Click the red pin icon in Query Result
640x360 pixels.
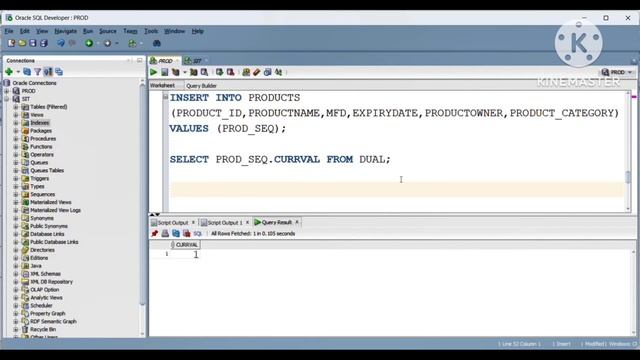pos(154,233)
